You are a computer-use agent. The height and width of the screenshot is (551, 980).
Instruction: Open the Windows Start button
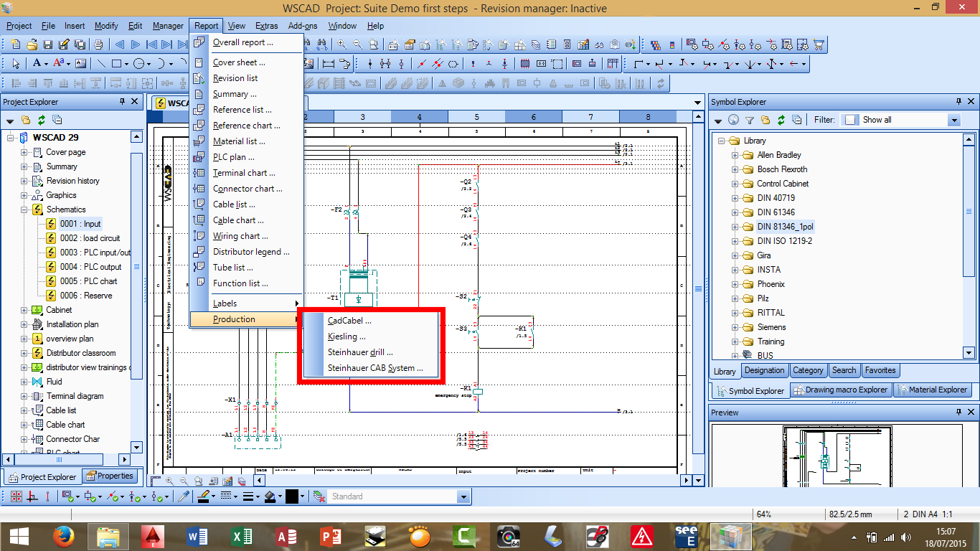pos(19,536)
